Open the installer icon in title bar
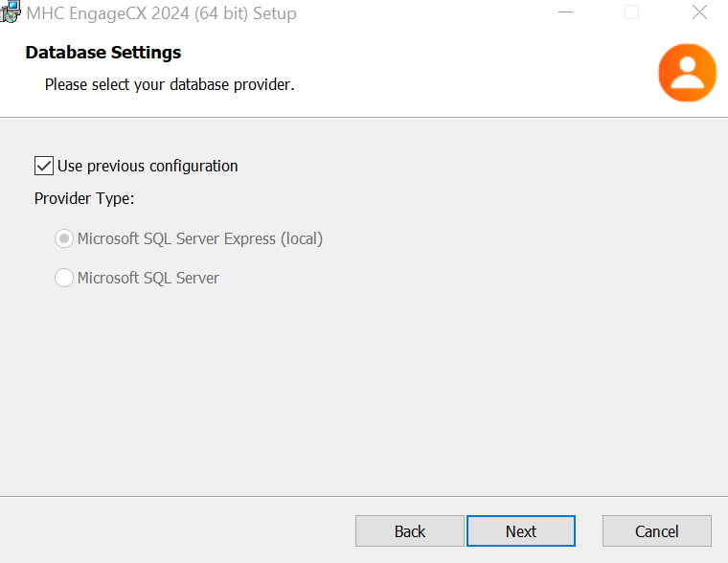This screenshot has height=563, width=728. [x=10, y=11]
